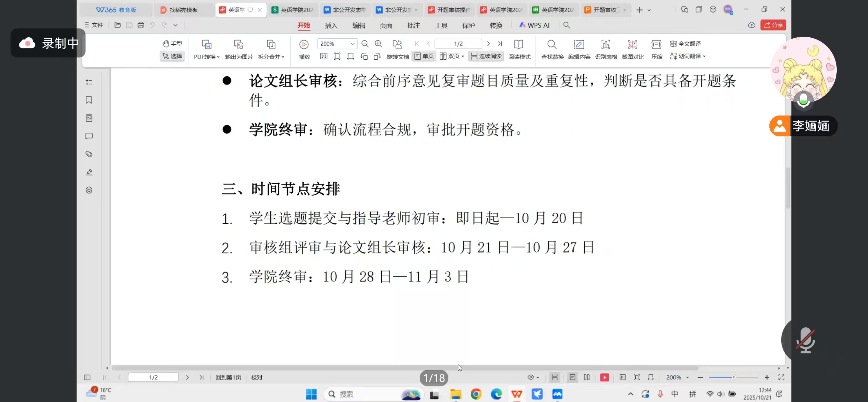Start slideshow with 播放 button
Screen dimensions: 868x402
point(304,49)
